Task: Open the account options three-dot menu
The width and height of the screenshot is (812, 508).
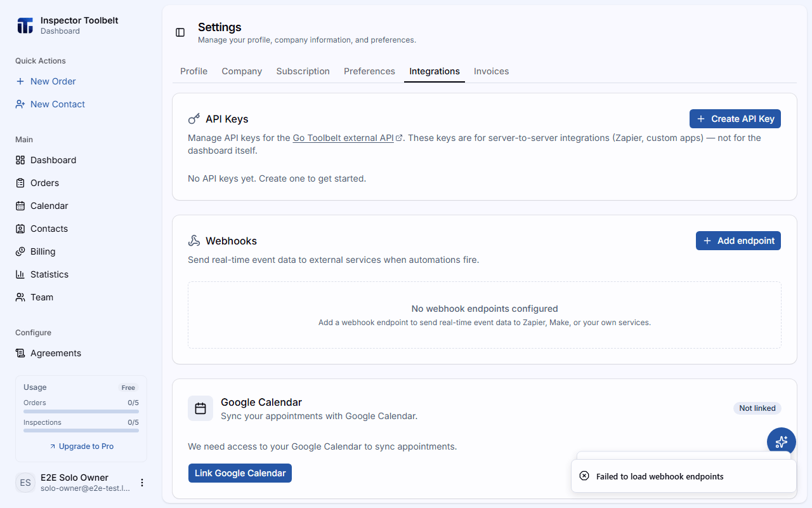Action: (x=142, y=483)
